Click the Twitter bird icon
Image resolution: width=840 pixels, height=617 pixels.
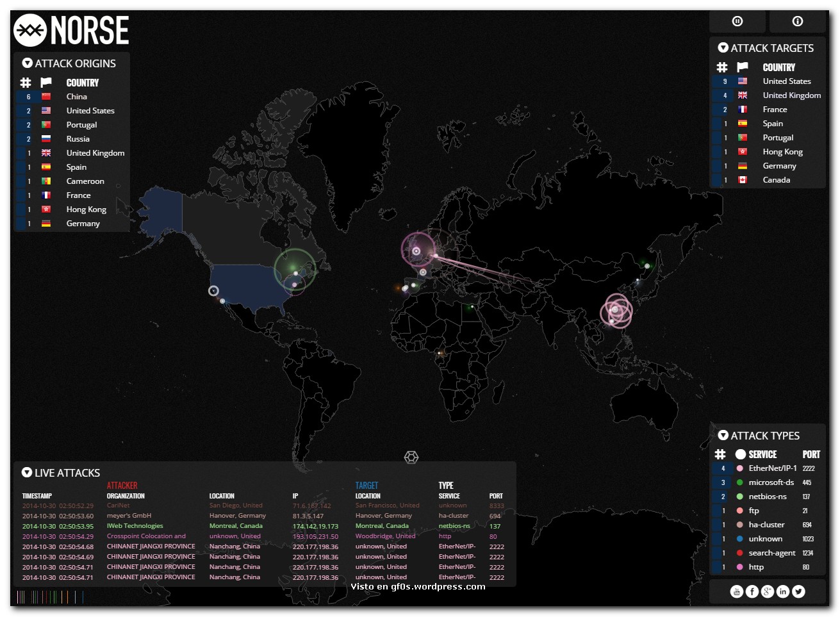pyautogui.click(x=798, y=591)
